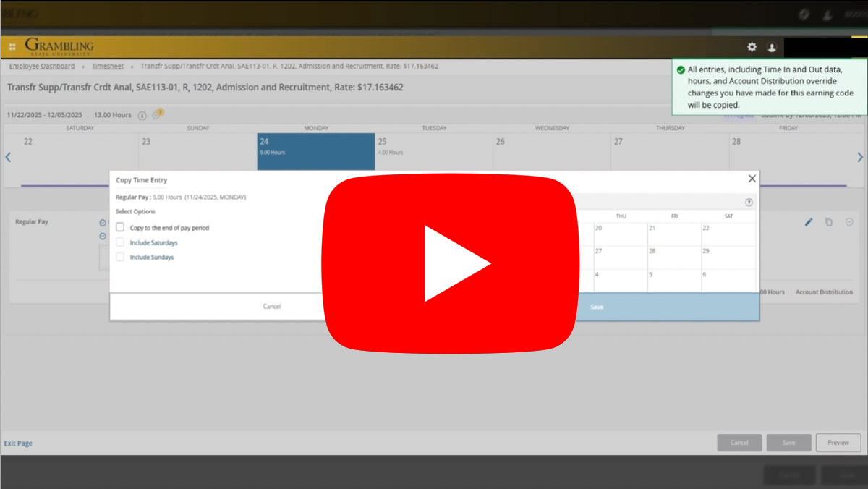The image size is (868, 489).
Task: Open the settings gear icon
Action: [x=752, y=47]
